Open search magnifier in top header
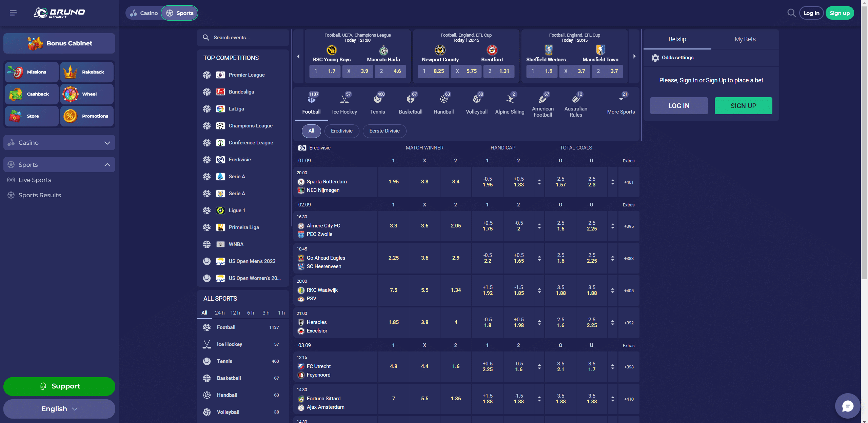 click(791, 13)
